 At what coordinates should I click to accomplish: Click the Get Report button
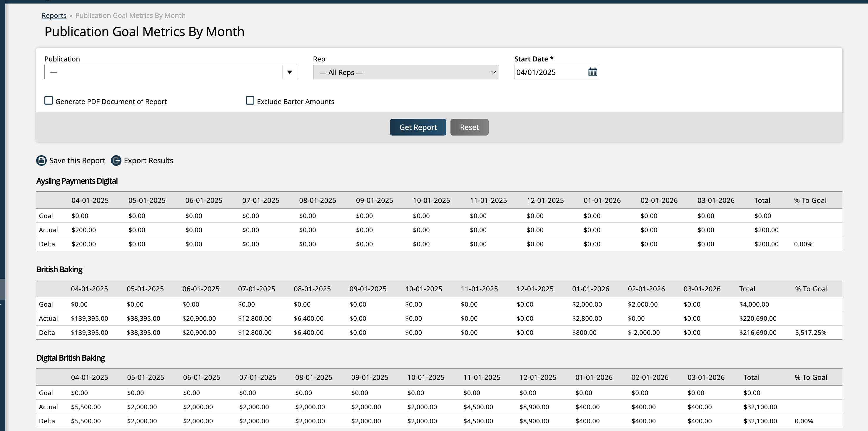coord(418,127)
